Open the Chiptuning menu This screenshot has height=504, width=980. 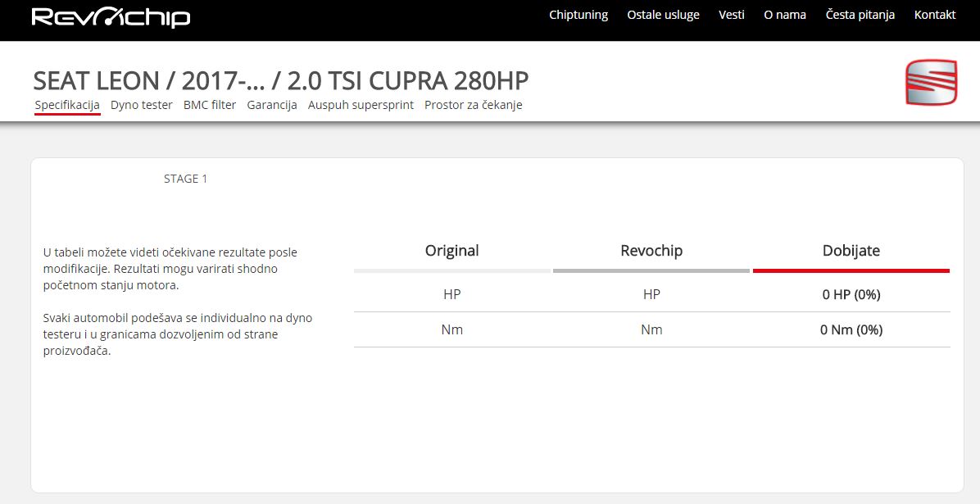[578, 15]
